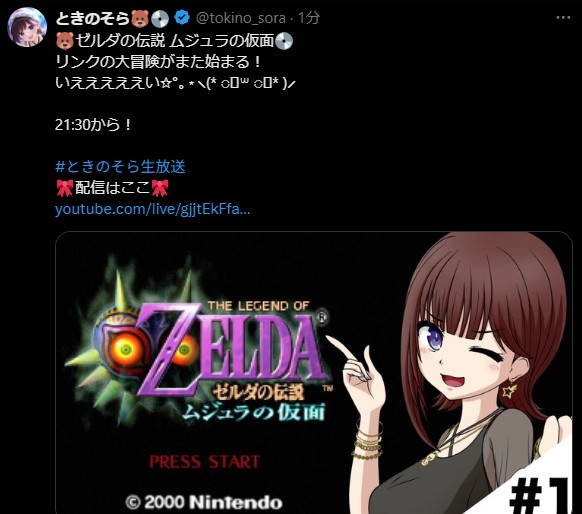This screenshot has height=514, width=582.
Task: Open the @tokino_sora handle link
Action: 241,18
